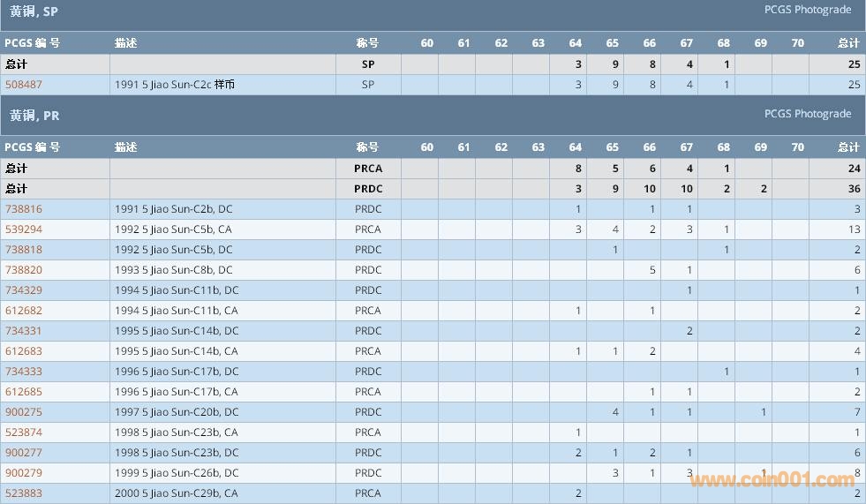Click PCGS Photograde in the 黄铜, SP section
This screenshot has height=504, width=866.
tap(807, 10)
